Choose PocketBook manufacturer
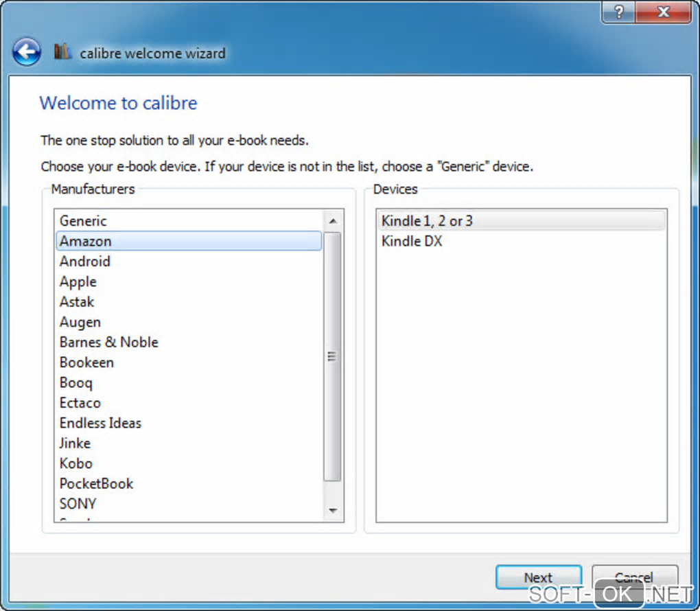The width and height of the screenshot is (700, 611). (189, 483)
